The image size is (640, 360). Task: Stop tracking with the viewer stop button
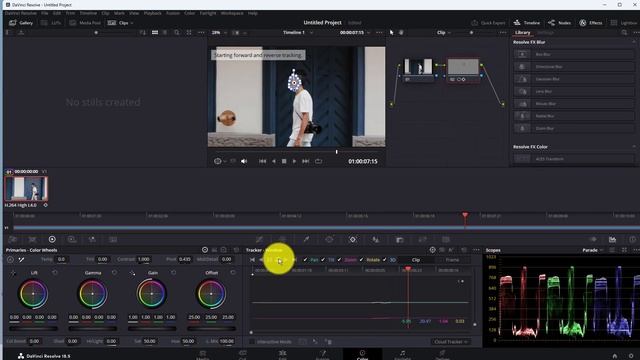284,161
